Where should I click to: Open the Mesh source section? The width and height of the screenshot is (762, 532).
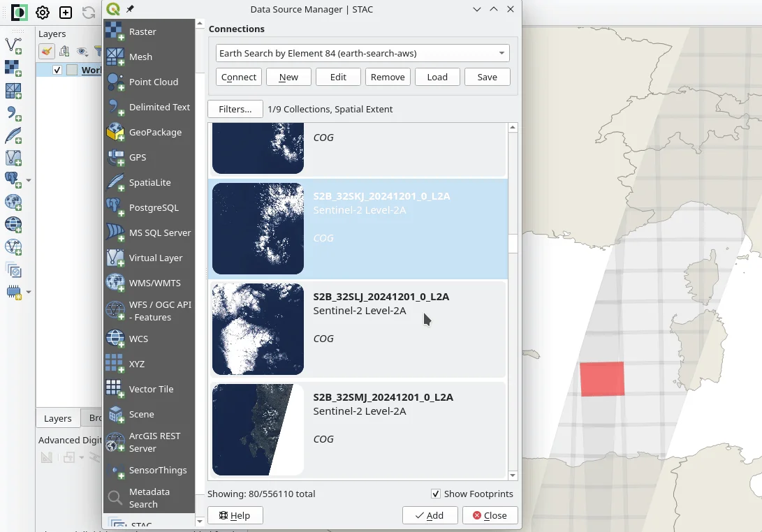tap(140, 57)
